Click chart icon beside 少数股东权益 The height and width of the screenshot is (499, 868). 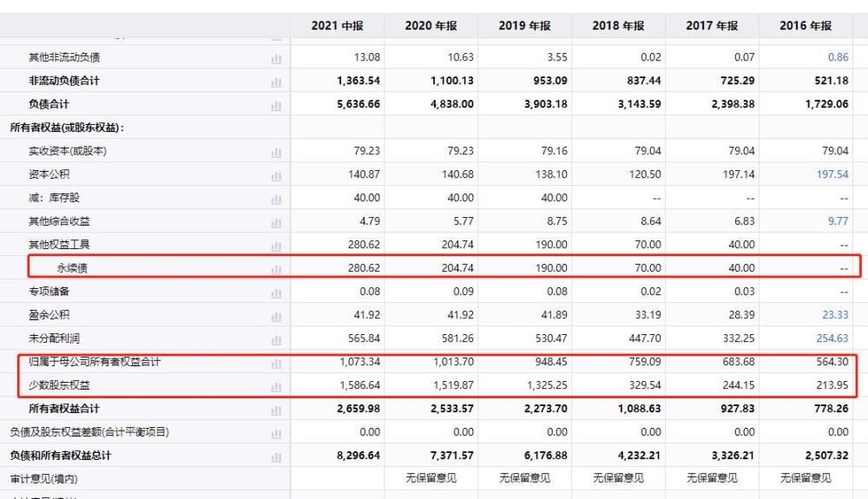tap(276, 386)
